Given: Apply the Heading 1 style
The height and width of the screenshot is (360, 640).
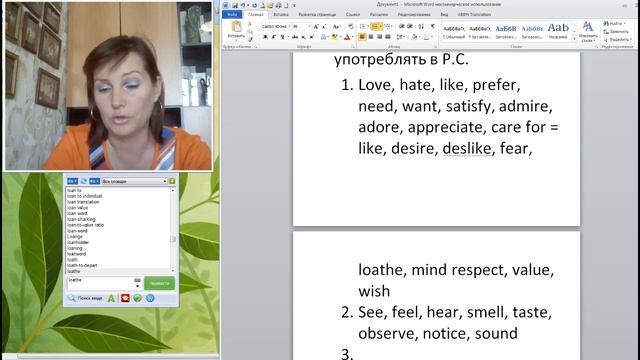Looking at the screenshot, I should [x=506, y=32].
